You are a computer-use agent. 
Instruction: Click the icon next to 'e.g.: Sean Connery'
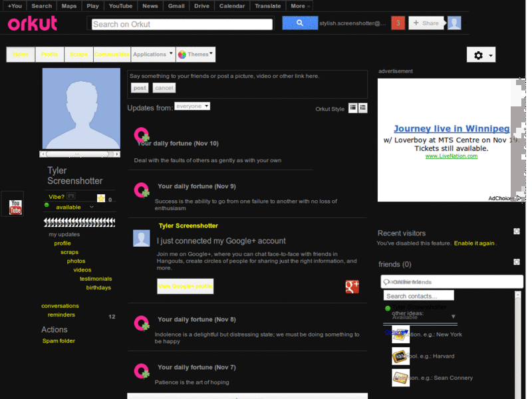(400, 378)
